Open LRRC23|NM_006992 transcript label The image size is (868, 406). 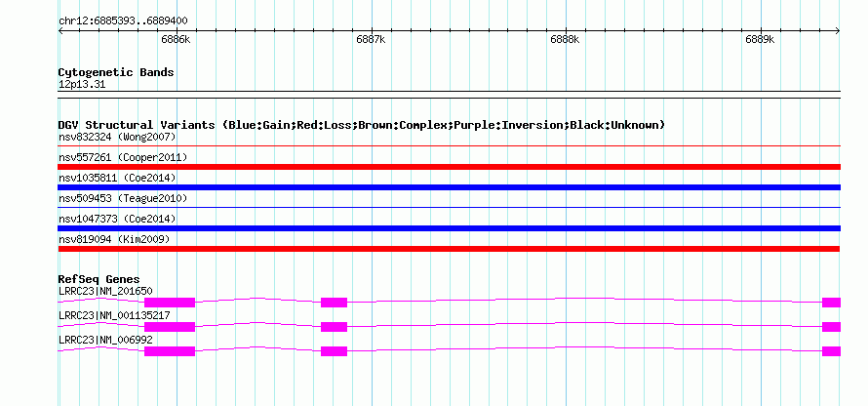(x=105, y=340)
